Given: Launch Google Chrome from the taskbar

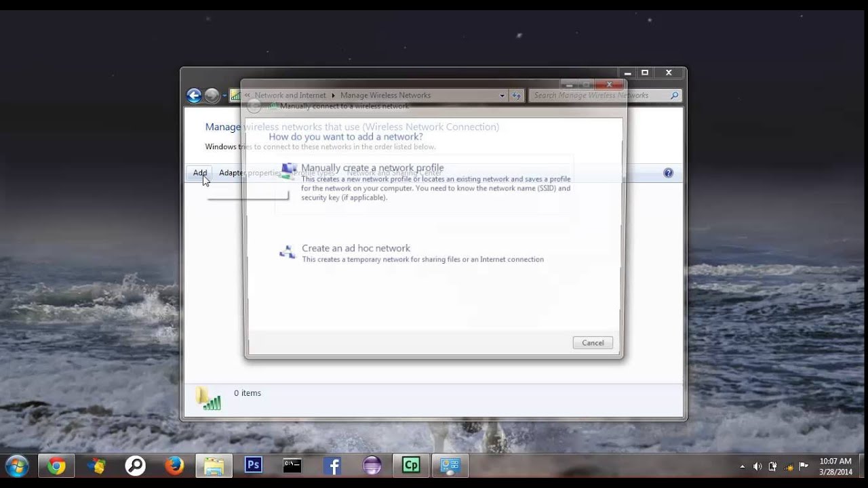Looking at the screenshot, I should tap(56, 466).
